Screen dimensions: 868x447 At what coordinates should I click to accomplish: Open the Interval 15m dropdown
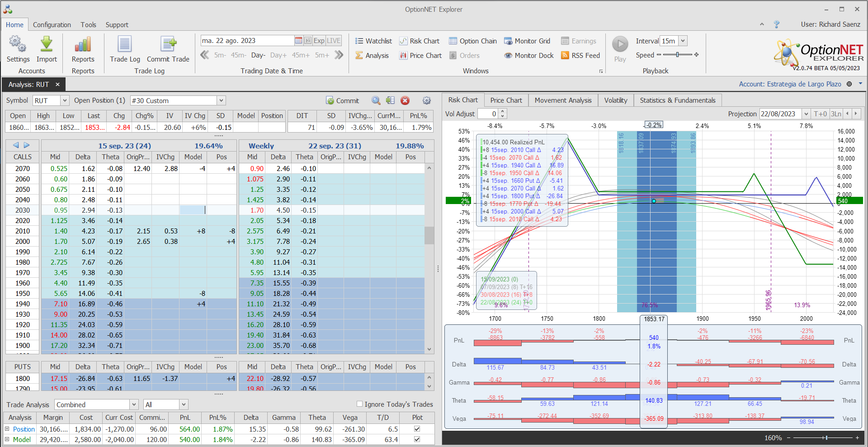point(683,41)
